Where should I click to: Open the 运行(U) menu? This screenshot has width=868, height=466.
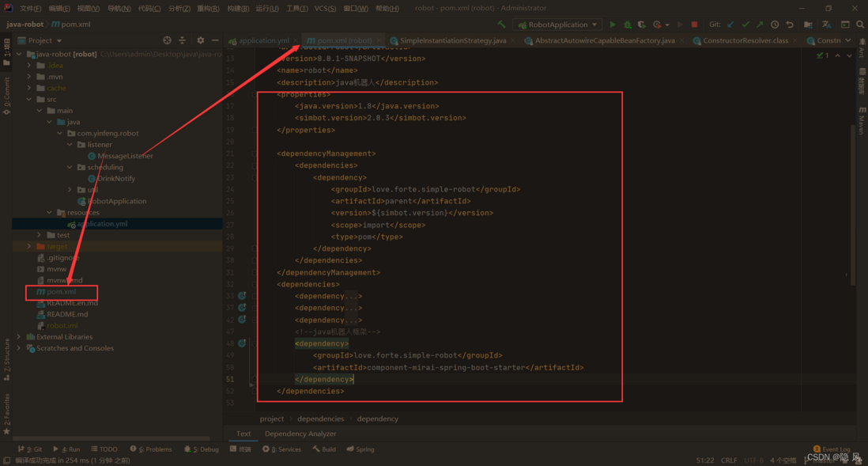point(267,9)
